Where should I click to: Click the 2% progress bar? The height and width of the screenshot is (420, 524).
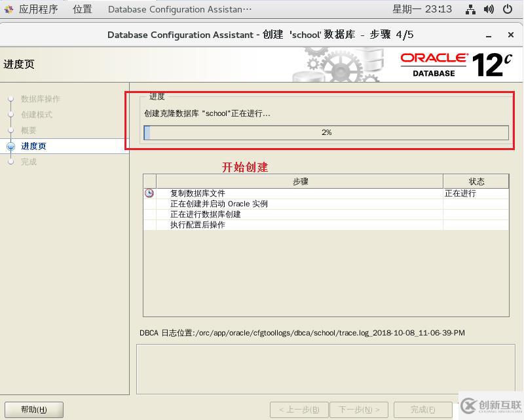click(x=326, y=132)
